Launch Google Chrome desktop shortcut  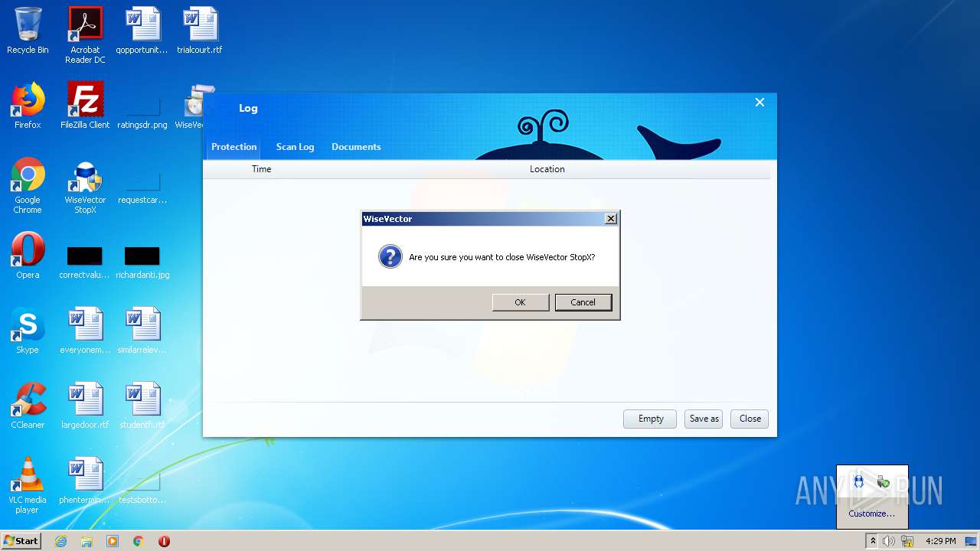[x=28, y=185]
